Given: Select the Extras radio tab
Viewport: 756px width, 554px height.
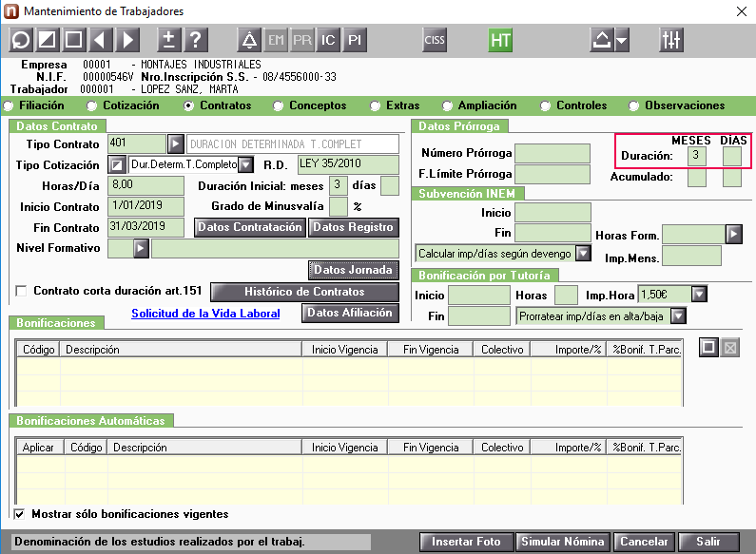Looking at the screenshot, I should (x=375, y=105).
